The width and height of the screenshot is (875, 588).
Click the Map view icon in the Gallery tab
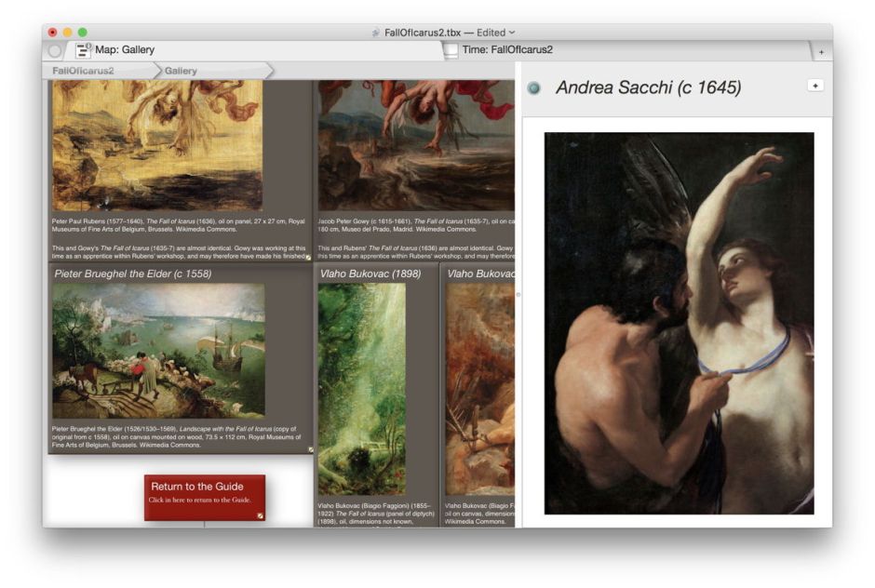coord(84,50)
